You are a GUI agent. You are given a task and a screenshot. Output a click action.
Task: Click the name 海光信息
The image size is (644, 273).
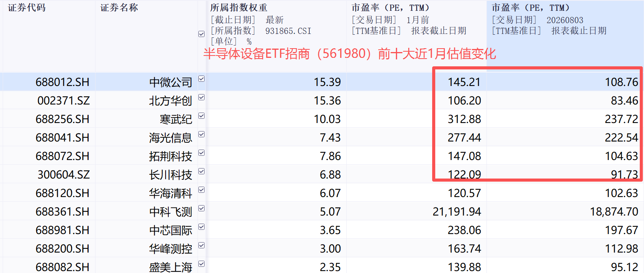point(171,138)
